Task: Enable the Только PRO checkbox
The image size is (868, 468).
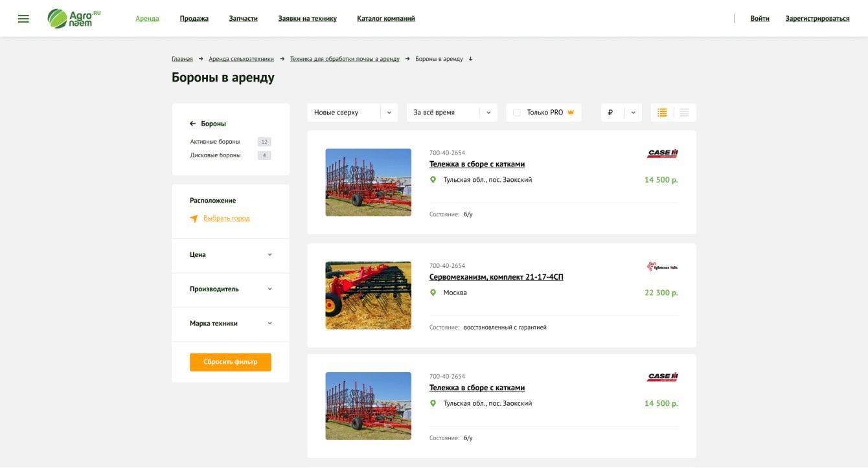Action: 516,113
